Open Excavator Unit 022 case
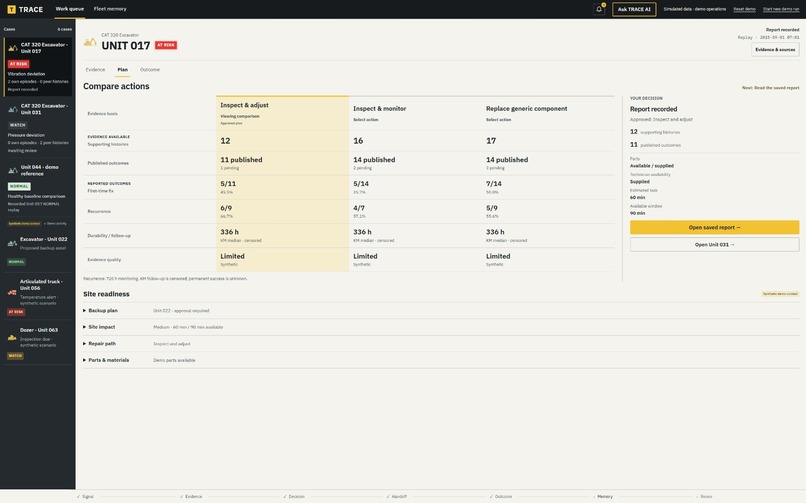The image size is (806, 503). (38, 251)
